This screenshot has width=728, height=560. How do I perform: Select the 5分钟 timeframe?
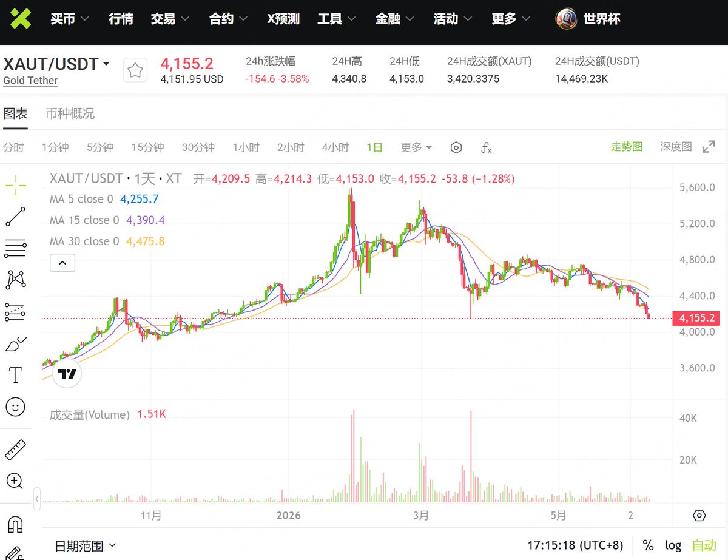click(100, 147)
